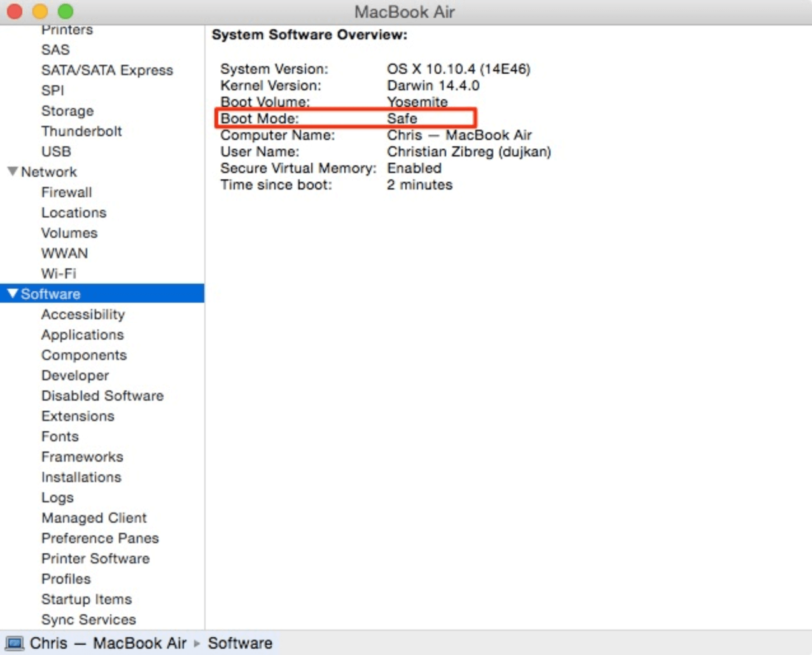Open the Logs section
This screenshot has height=655, width=812.
click(x=57, y=497)
